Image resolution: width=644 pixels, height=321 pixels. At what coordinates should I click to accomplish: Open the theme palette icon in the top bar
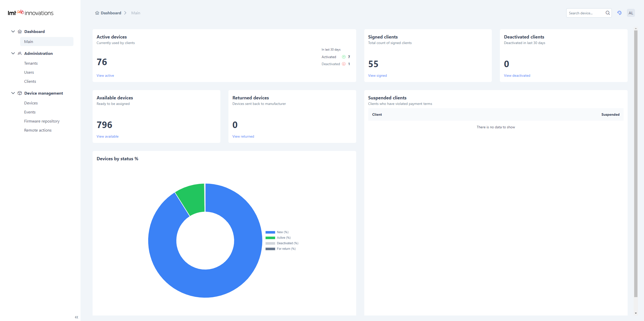click(619, 13)
